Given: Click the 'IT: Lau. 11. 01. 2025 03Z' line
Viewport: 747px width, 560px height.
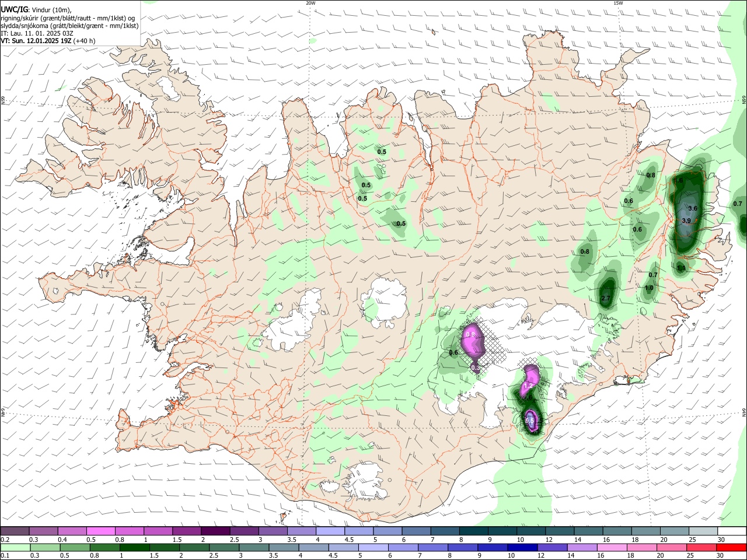Looking at the screenshot, I should coord(37,33).
